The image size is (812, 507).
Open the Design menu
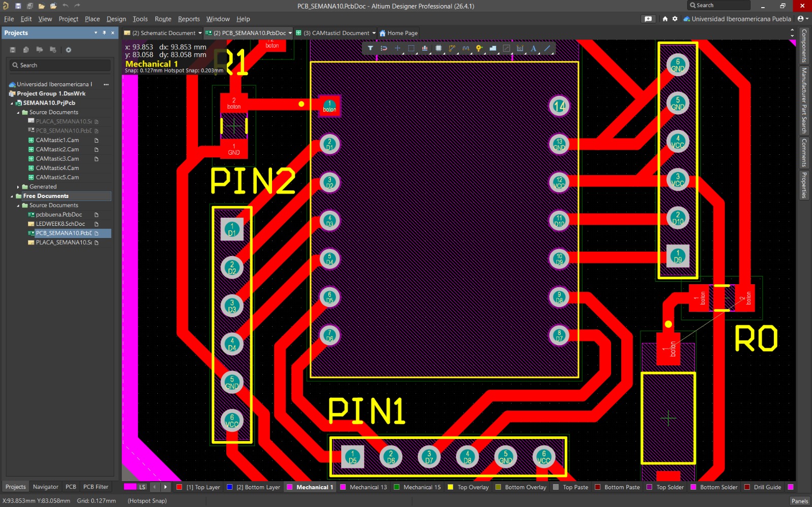click(116, 19)
